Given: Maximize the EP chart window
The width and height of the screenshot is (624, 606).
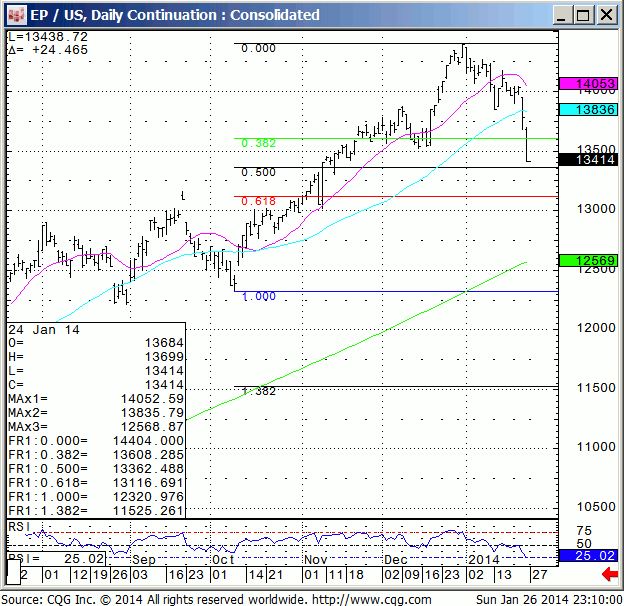Looking at the screenshot, I should click(583, 15).
